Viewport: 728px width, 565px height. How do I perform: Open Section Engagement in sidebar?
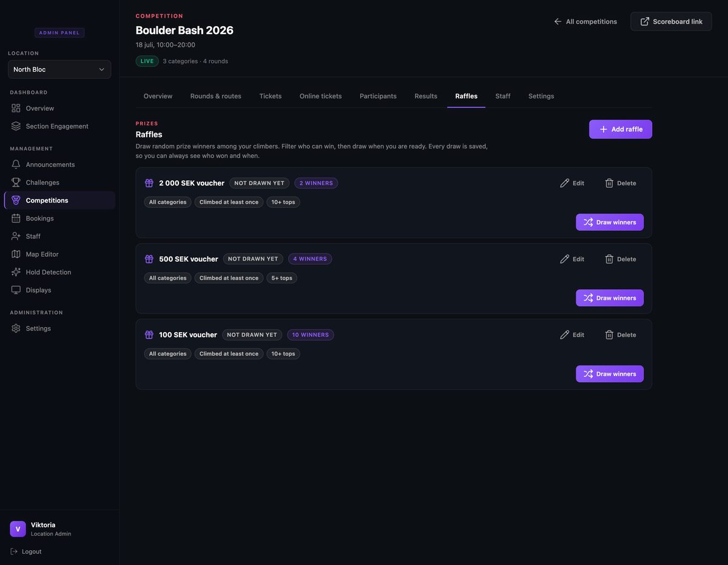click(59, 126)
